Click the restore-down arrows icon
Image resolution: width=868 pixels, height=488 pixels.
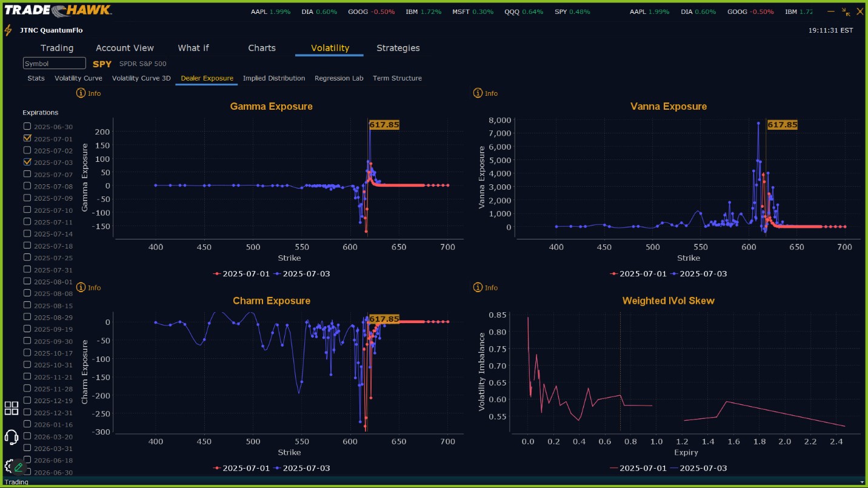pyautogui.click(x=846, y=12)
